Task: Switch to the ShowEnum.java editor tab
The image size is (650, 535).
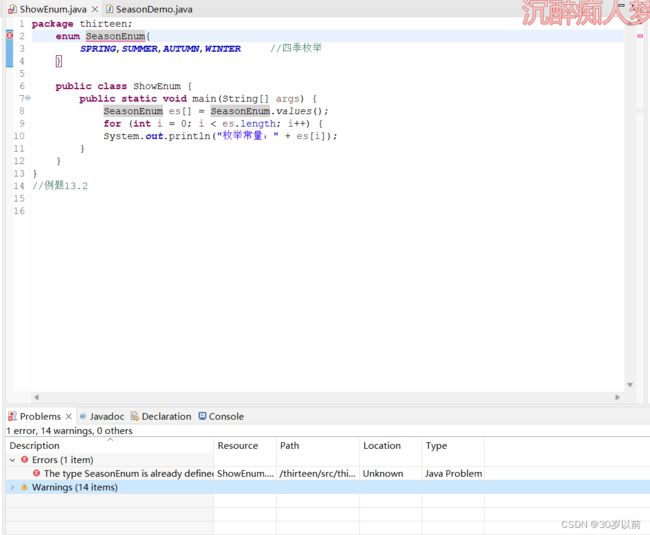Action: click(53, 9)
